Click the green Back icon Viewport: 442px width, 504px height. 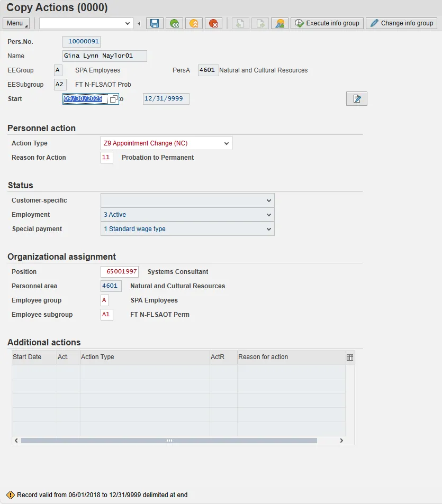pos(174,23)
